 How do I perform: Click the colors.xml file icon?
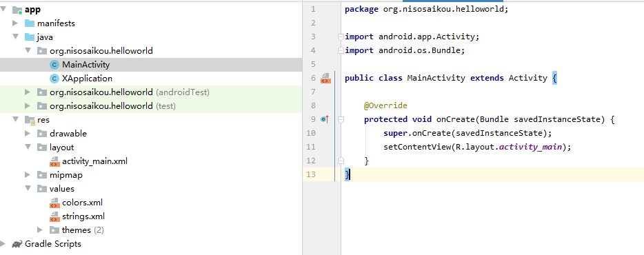54,203
